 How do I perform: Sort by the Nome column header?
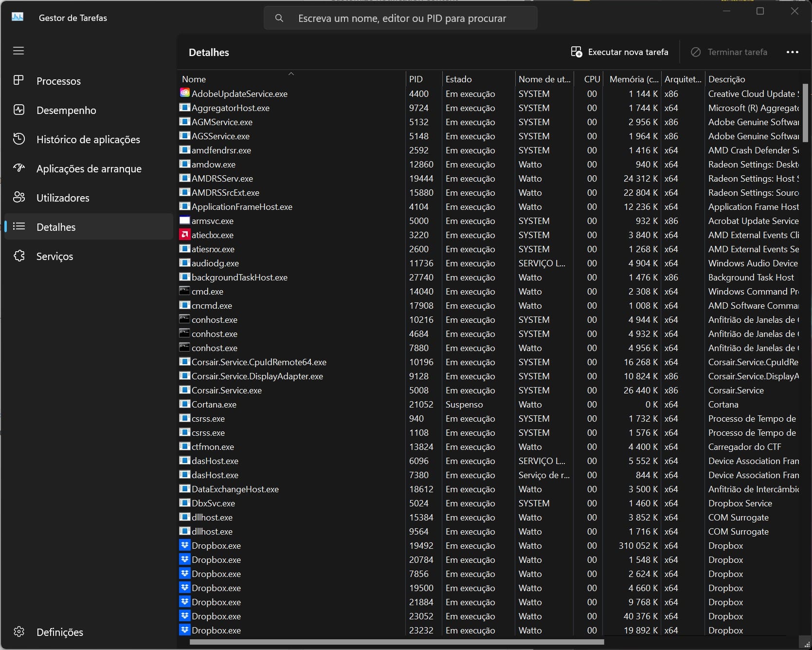click(194, 79)
